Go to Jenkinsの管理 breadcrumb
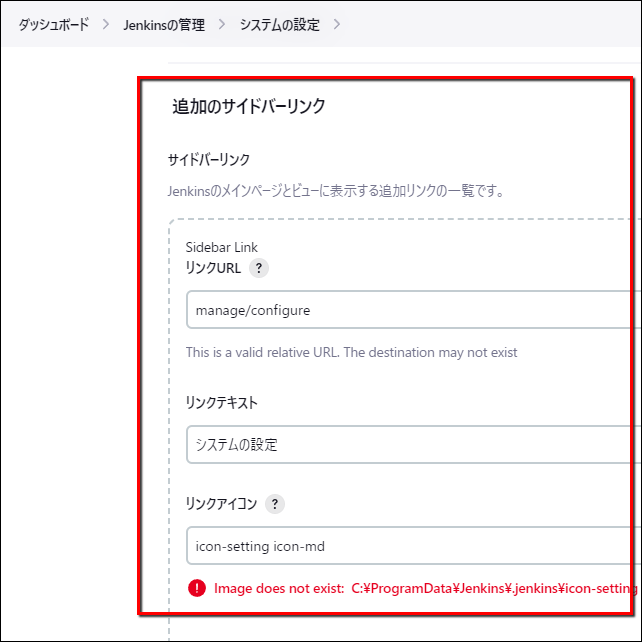The width and height of the screenshot is (642, 642). coord(164,25)
